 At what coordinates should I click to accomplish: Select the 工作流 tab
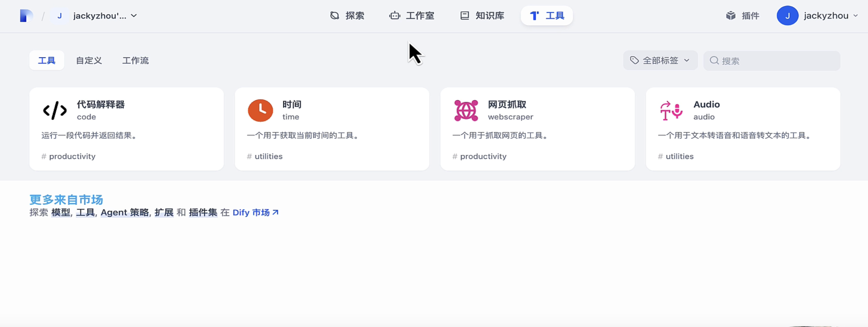[135, 61]
